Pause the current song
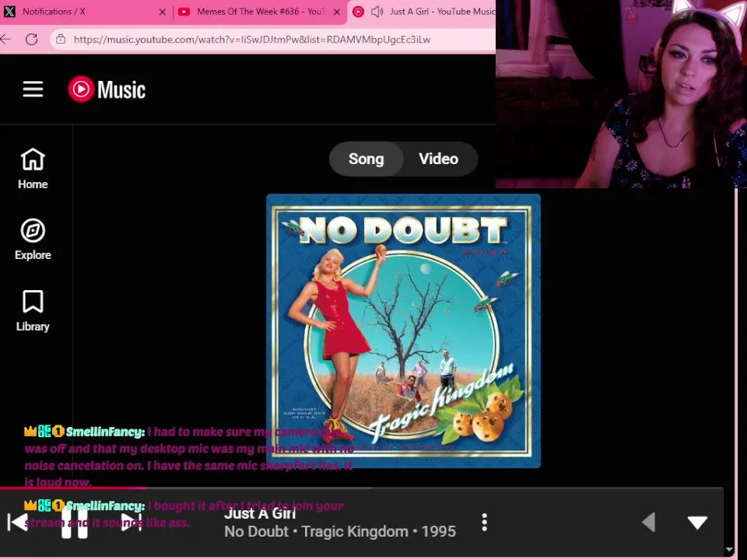This screenshot has width=747, height=560. 75,523
